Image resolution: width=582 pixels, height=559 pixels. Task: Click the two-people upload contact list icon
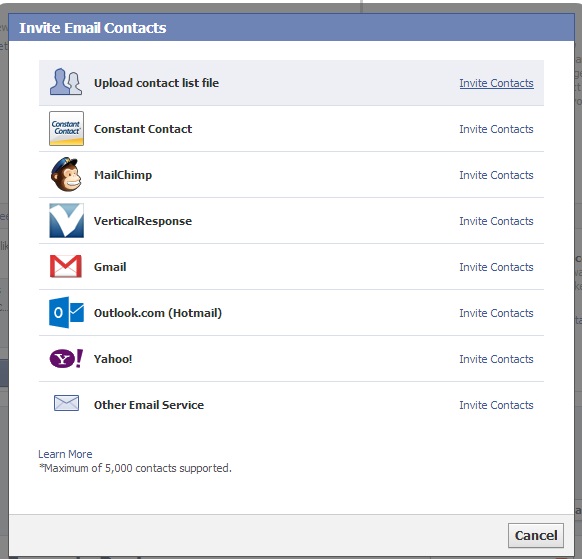click(66, 82)
